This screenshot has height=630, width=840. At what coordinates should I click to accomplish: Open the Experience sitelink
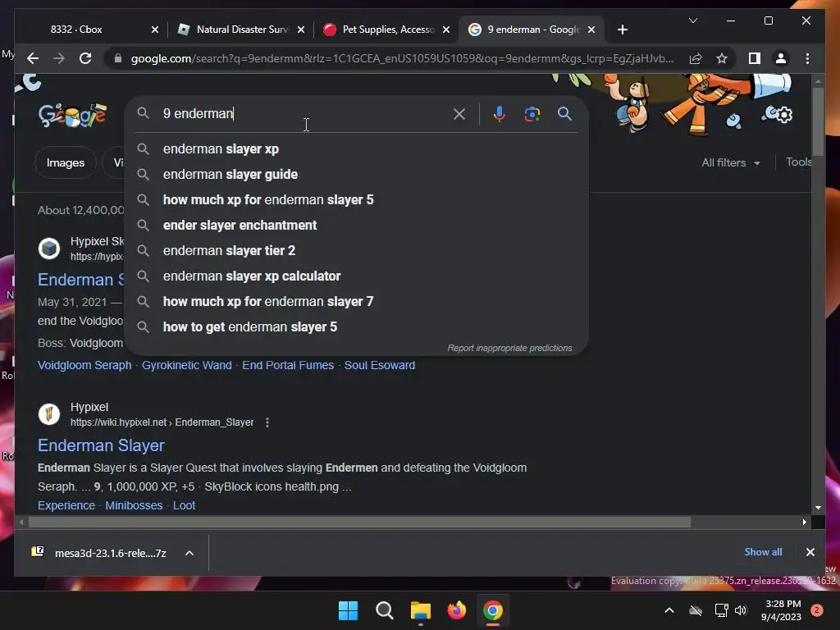(x=66, y=505)
